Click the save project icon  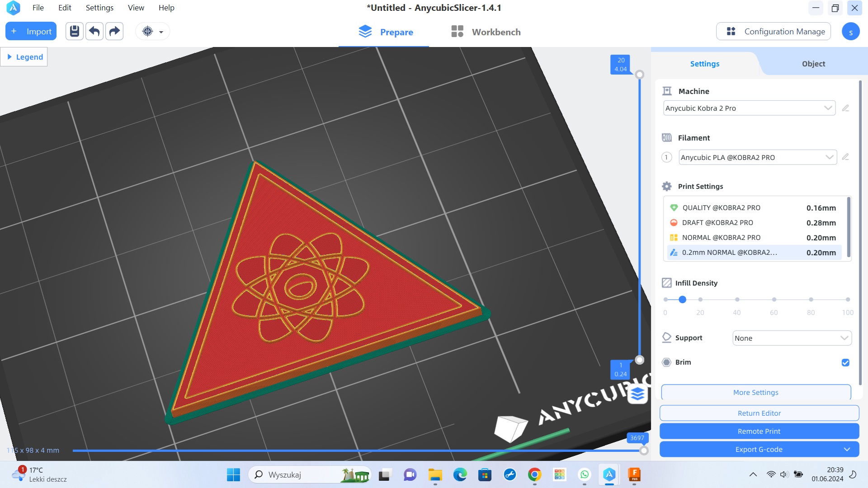tap(74, 31)
